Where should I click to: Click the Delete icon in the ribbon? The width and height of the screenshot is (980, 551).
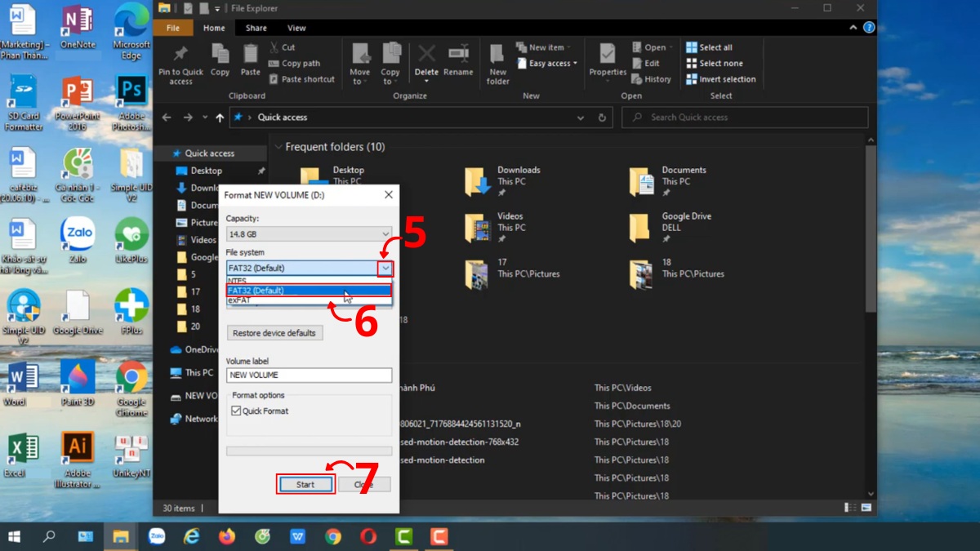pyautogui.click(x=426, y=57)
